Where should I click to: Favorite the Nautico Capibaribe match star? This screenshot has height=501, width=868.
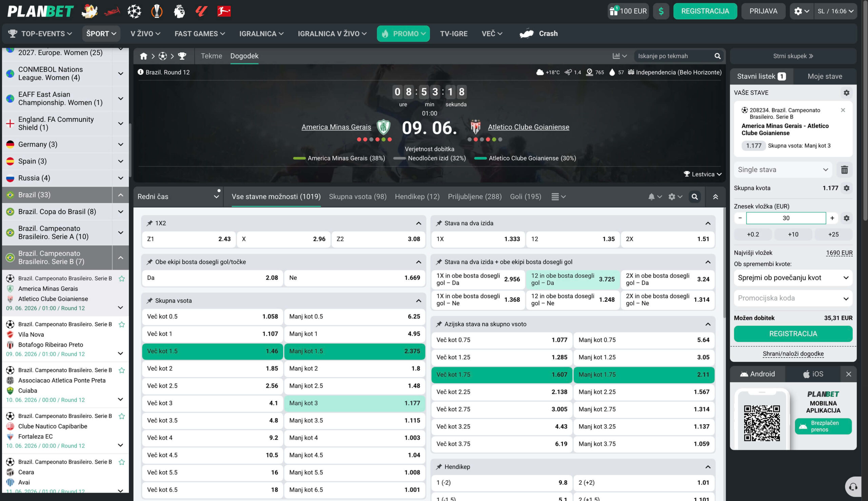click(x=122, y=416)
